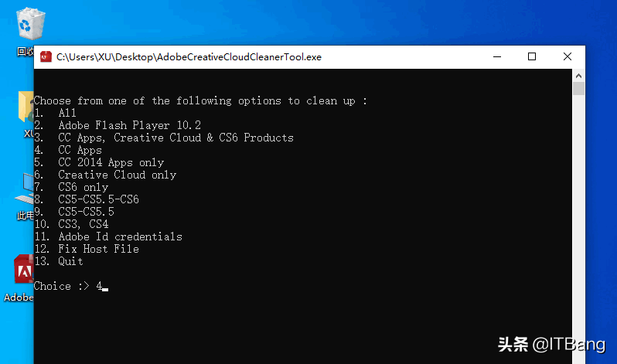Open the Recycle Bin desktop icon

coord(29,25)
